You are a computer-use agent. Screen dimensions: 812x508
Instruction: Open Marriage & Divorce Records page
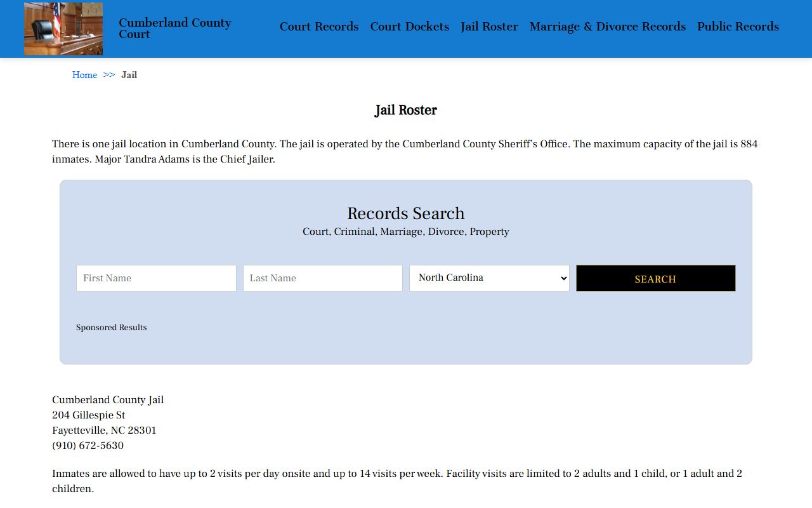pyautogui.click(x=607, y=27)
